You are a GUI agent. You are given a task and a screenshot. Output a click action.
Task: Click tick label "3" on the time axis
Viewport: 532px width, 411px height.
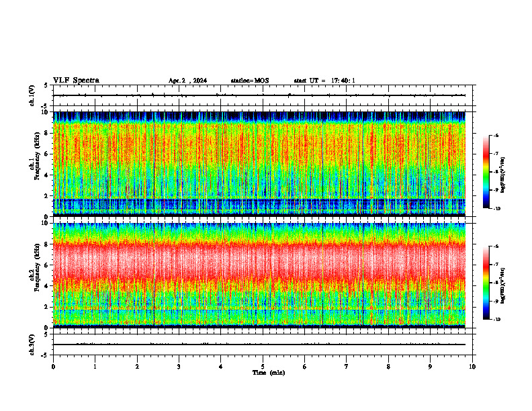pyautogui.click(x=179, y=367)
